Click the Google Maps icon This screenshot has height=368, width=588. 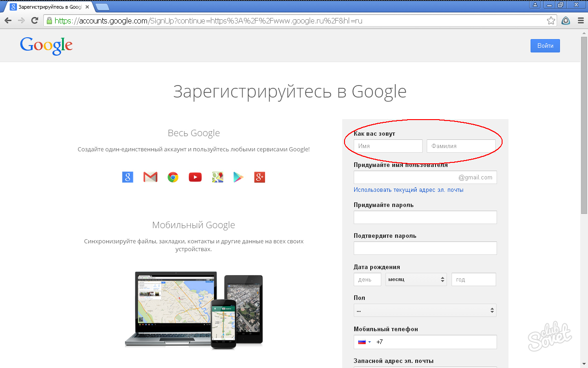click(x=218, y=177)
